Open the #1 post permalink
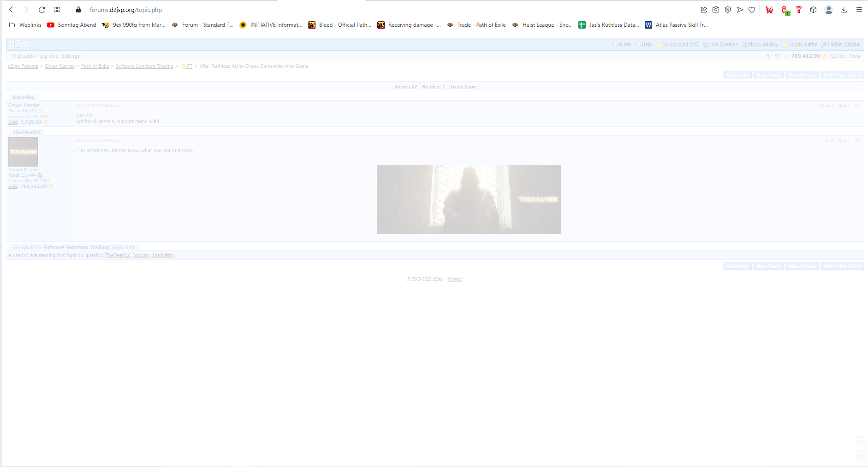The width and height of the screenshot is (868, 467). point(857,106)
